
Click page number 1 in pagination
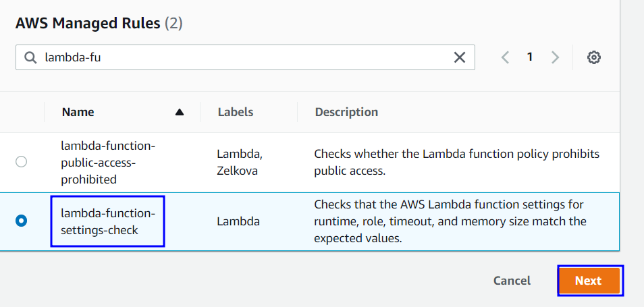coord(530,57)
